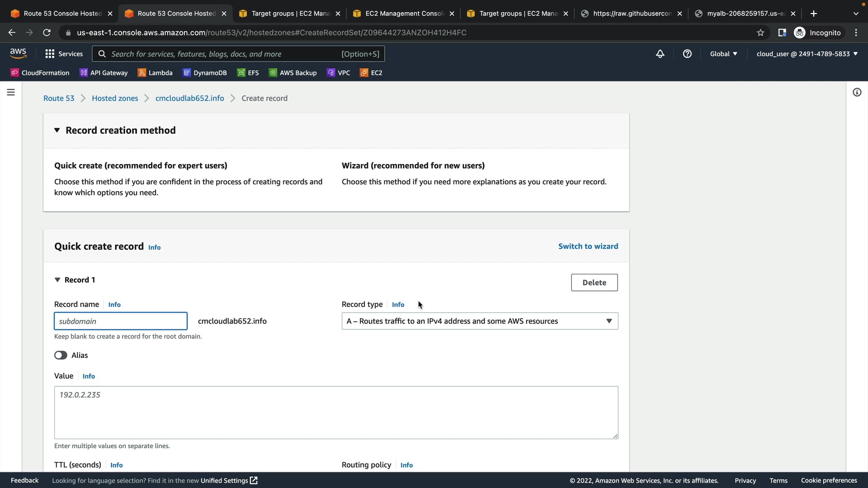Toggle the Alias switch on
The width and height of the screenshot is (868, 488).
61,355
